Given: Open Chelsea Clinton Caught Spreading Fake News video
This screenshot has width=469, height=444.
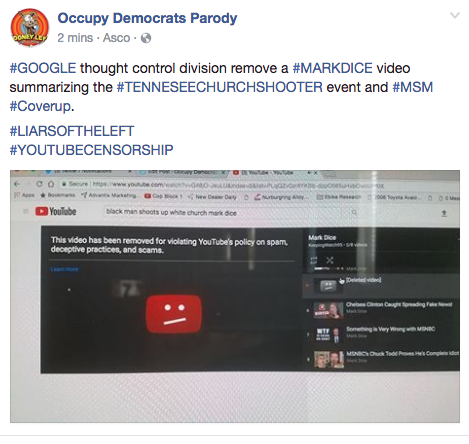Looking at the screenshot, I should click(383, 310).
